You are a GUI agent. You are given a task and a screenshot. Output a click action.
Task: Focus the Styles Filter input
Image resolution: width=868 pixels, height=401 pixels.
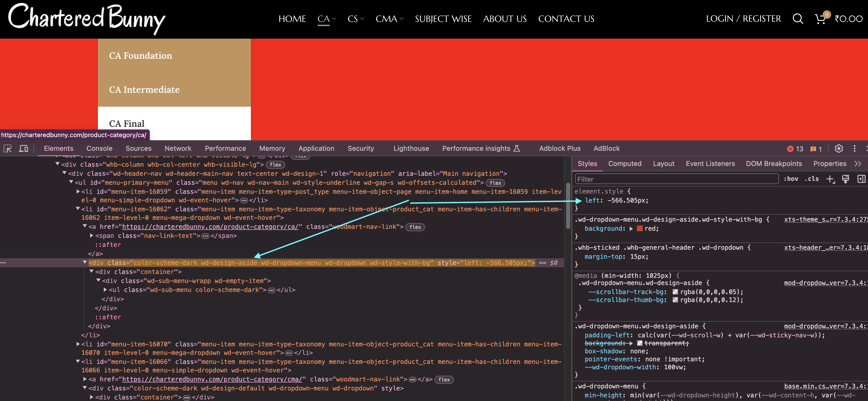pos(677,179)
